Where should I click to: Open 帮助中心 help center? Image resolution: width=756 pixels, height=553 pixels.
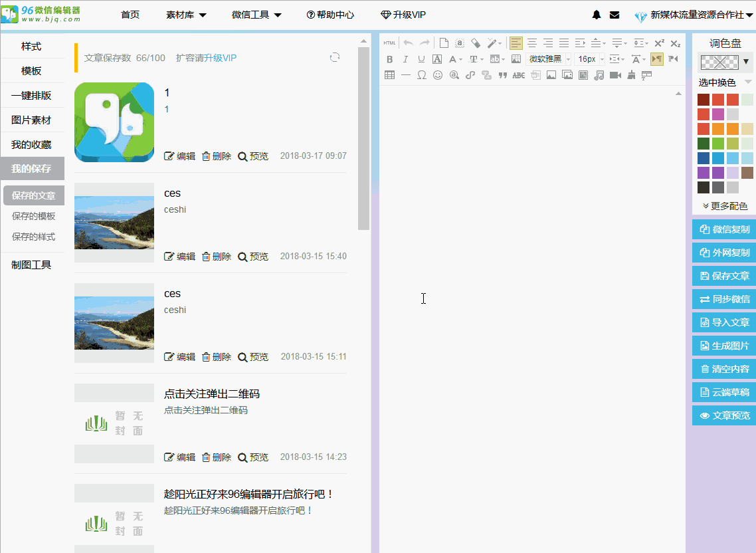point(330,15)
